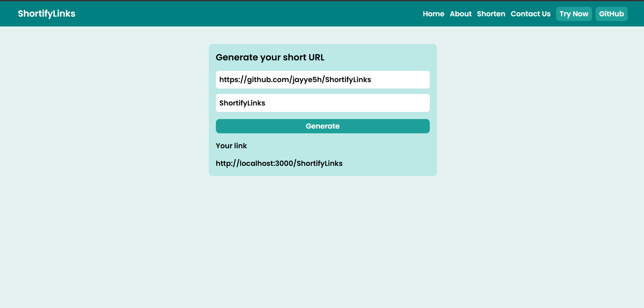Click the Your link label

coord(231,146)
